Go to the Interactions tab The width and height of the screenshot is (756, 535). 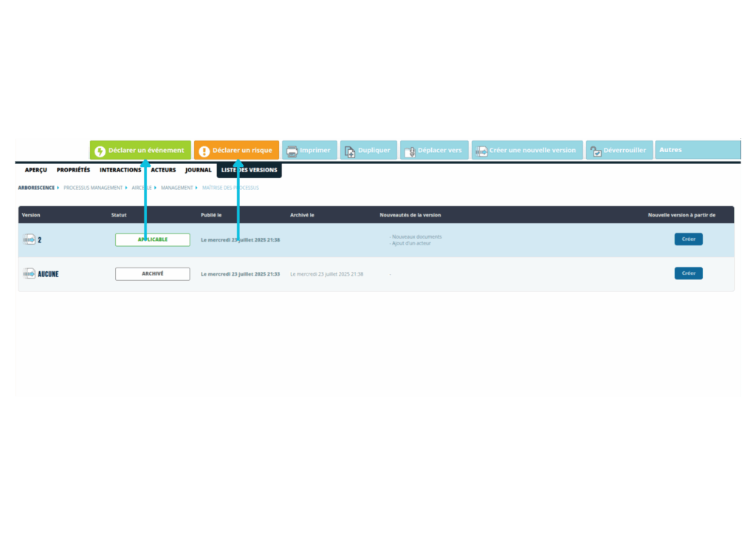click(x=120, y=170)
